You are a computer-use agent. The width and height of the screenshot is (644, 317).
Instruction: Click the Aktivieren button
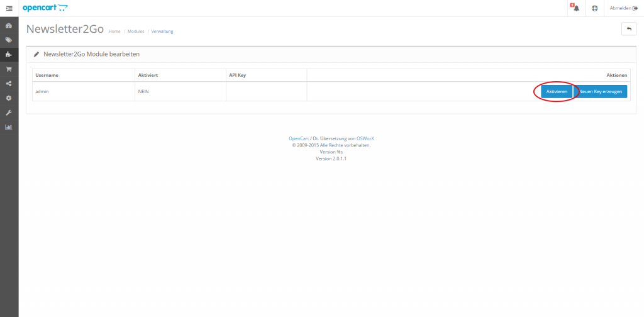coord(557,92)
